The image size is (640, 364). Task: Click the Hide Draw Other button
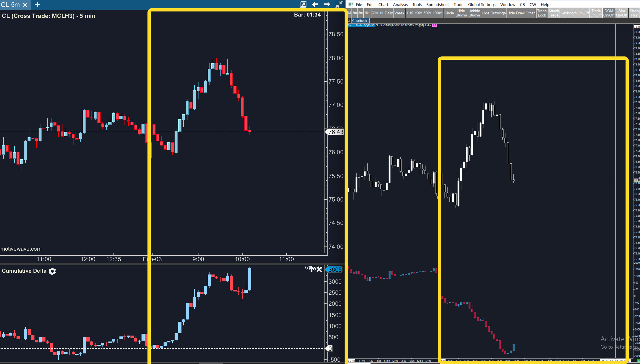pyautogui.click(x=521, y=13)
